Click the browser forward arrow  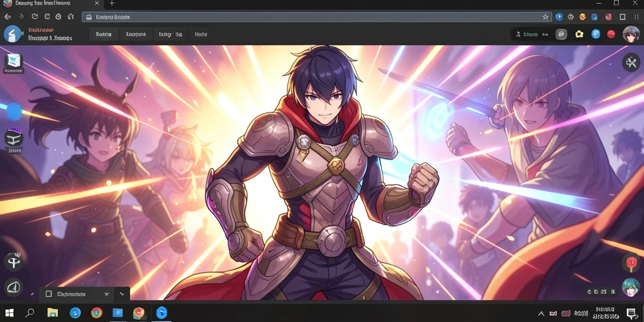point(21,17)
